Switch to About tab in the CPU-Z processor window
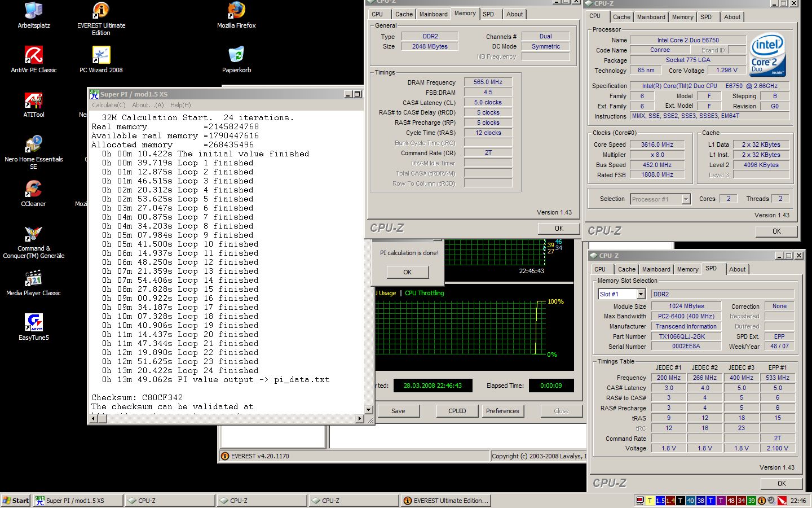This screenshot has width=812, height=508. pos(732,17)
